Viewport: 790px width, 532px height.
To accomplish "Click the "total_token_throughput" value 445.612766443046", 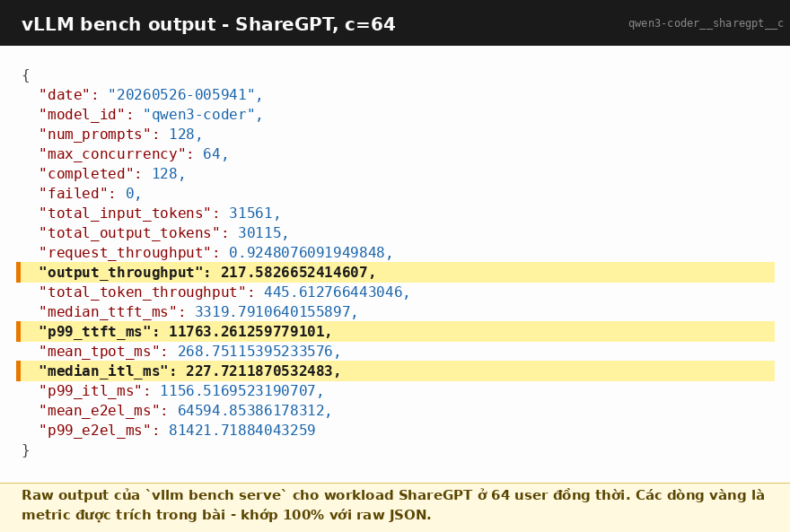I will (x=332, y=292).
